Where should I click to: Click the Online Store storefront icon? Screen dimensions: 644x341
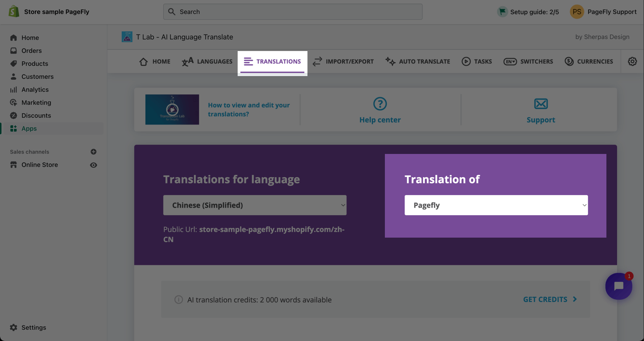tap(13, 165)
